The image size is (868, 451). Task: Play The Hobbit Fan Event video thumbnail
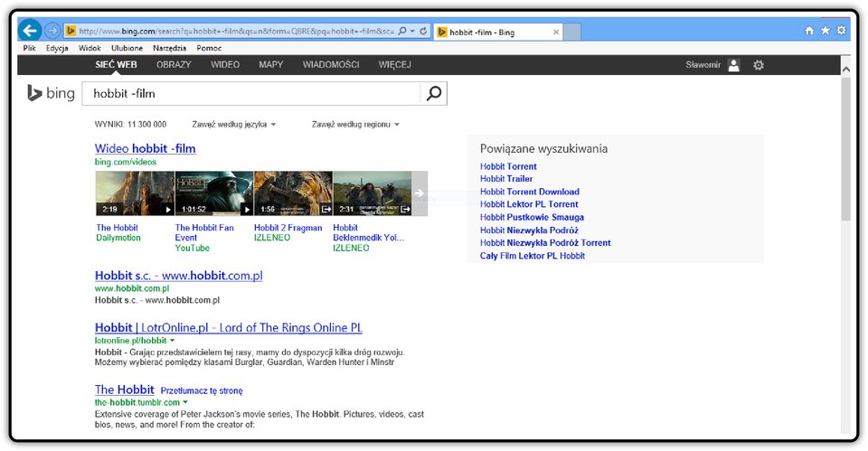(214, 193)
